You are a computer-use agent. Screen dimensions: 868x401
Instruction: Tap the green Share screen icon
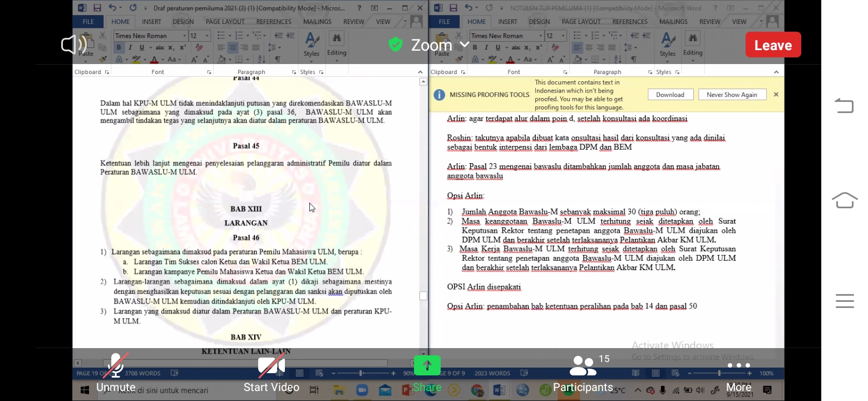coord(427,366)
